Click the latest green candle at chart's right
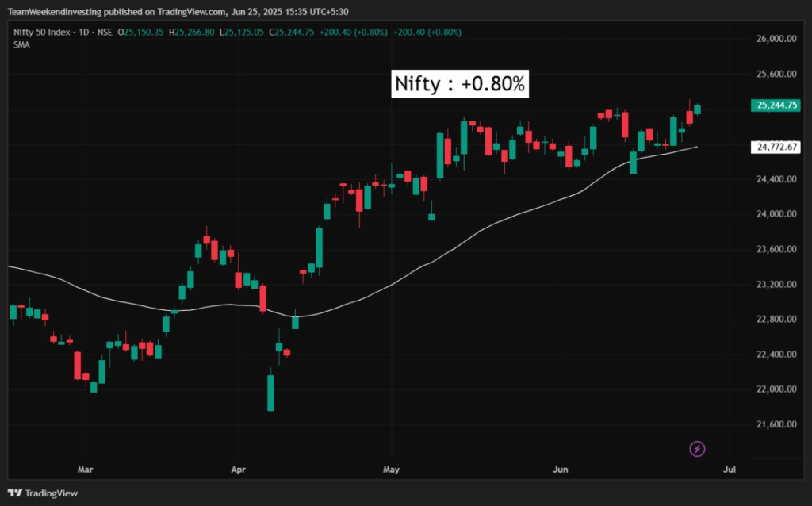This screenshot has width=812, height=506. click(698, 109)
